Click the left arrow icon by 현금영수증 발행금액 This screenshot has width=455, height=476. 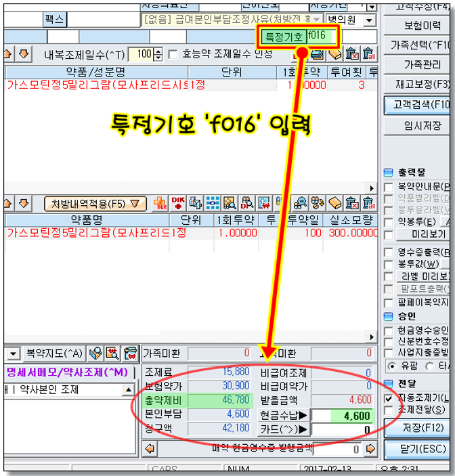click(x=149, y=448)
